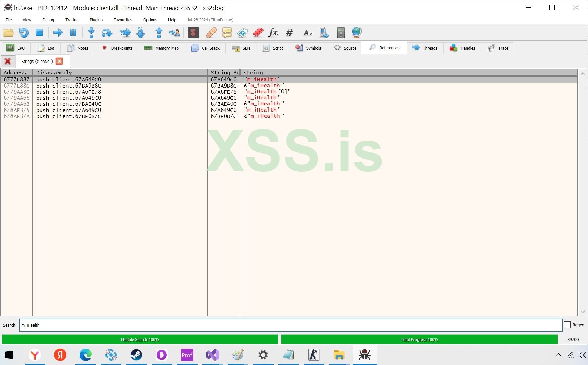Screen dimensions: 588x365
Task: Click the Total Progress 100% bar
Action: pos(420,339)
